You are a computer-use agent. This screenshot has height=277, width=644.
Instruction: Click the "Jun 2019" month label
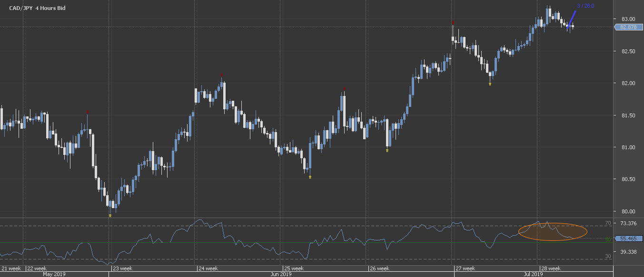[281, 274]
